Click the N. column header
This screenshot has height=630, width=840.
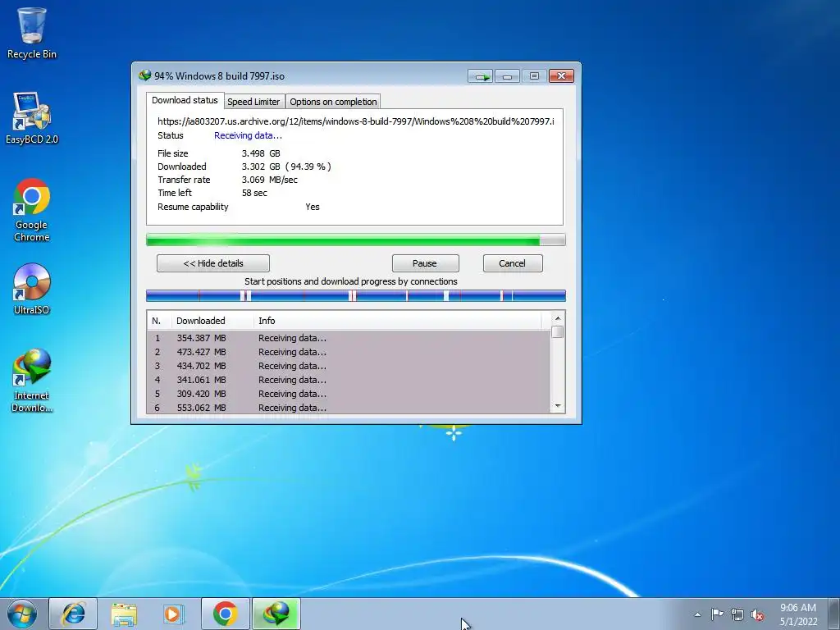159,321
